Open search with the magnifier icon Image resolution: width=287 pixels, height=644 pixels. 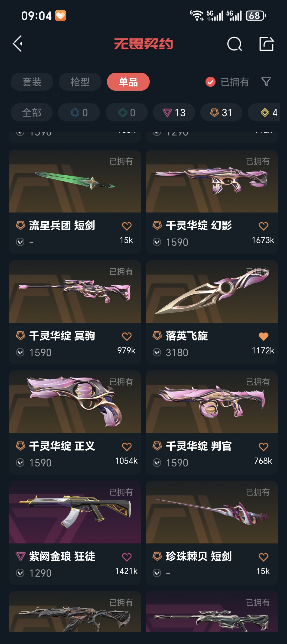(234, 44)
